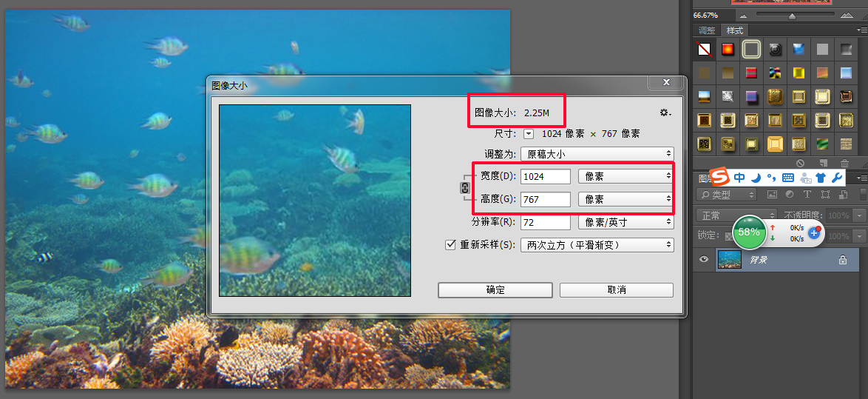868x399 pixels.
Task: Click the create new style icon
Action: pyautogui.click(x=823, y=163)
